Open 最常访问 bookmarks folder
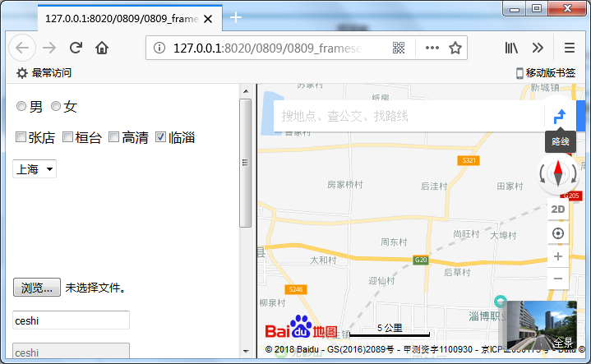Screen dimensions: 591x364 (x=44, y=73)
